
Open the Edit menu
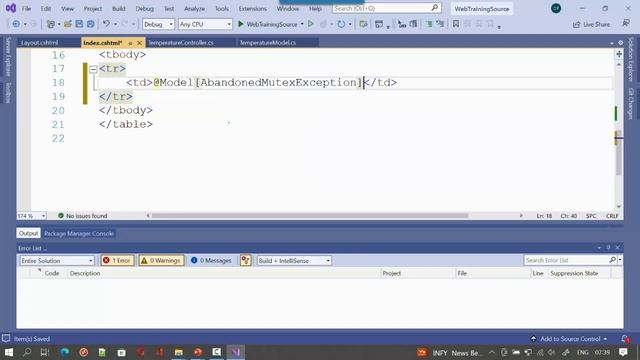coord(46,9)
